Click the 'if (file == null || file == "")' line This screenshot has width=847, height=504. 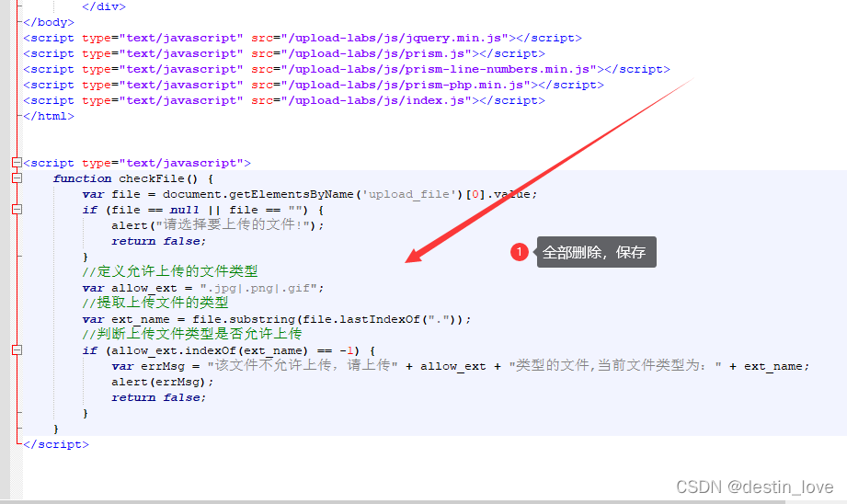pyautogui.click(x=203, y=210)
